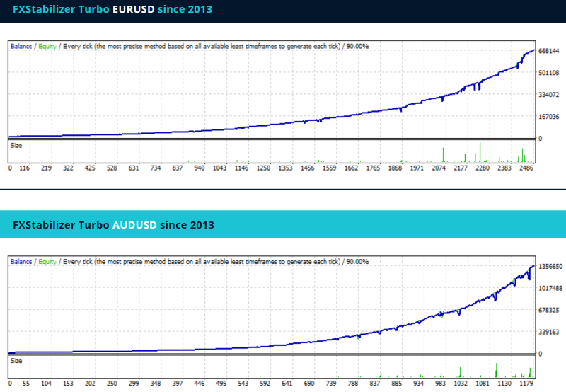The width and height of the screenshot is (566, 392).
Task: Click the FXStabilizer Turbo EURUSD heading
Action: (x=112, y=10)
